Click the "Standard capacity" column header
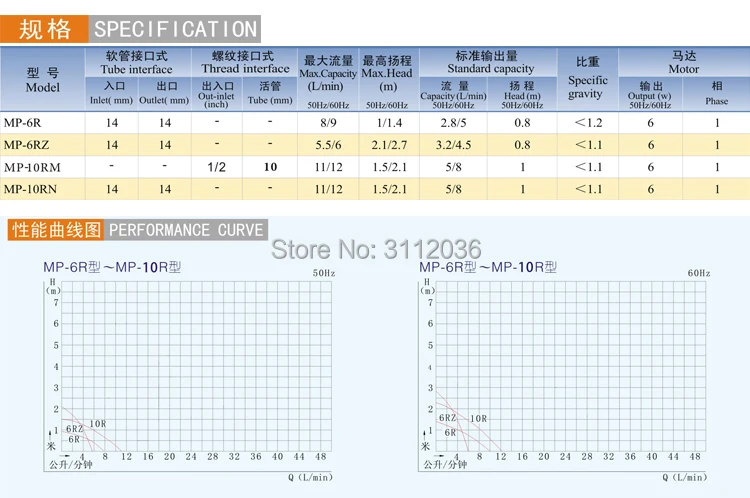The width and height of the screenshot is (750, 498). click(490, 62)
